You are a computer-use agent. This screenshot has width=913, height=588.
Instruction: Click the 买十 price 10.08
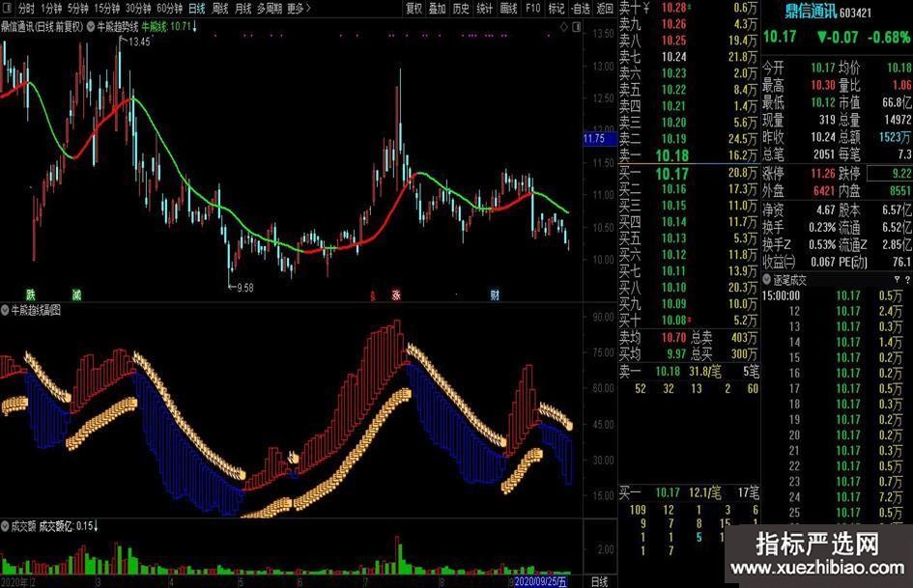tap(673, 321)
